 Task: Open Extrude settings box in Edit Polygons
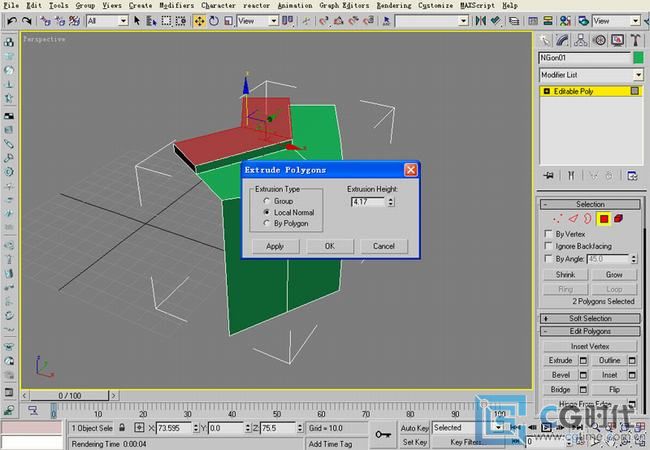(x=583, y=360)
